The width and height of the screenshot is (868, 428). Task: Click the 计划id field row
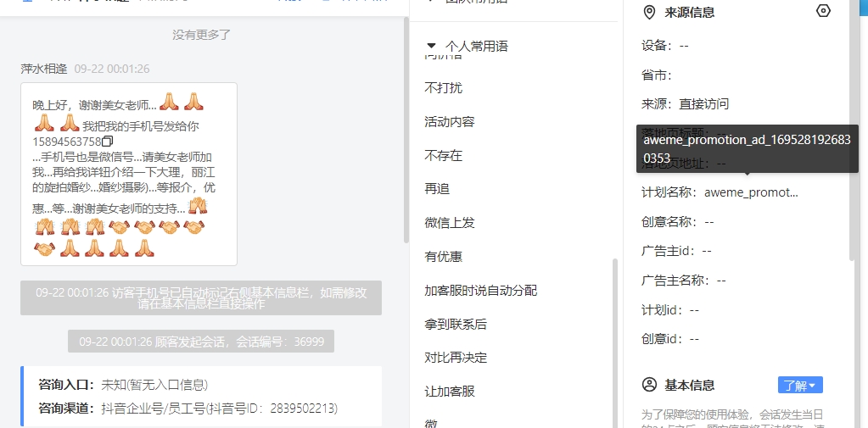pyautogui.click(x=669, y=309)
